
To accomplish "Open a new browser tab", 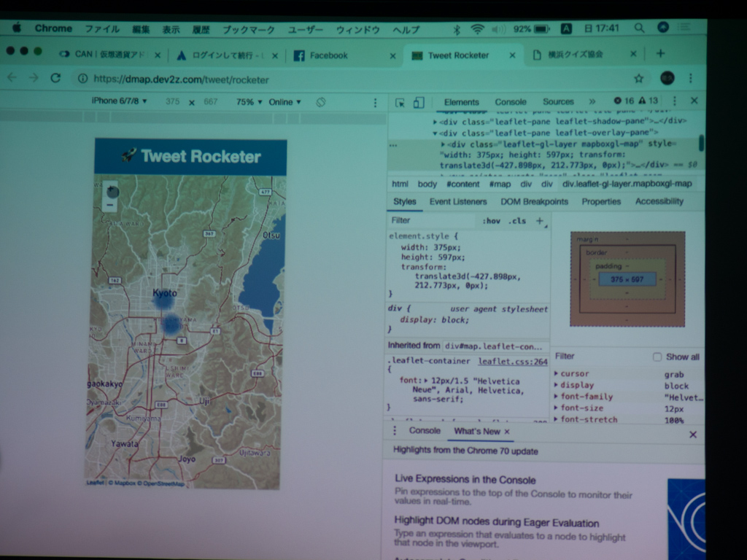I will click(660, 53).
